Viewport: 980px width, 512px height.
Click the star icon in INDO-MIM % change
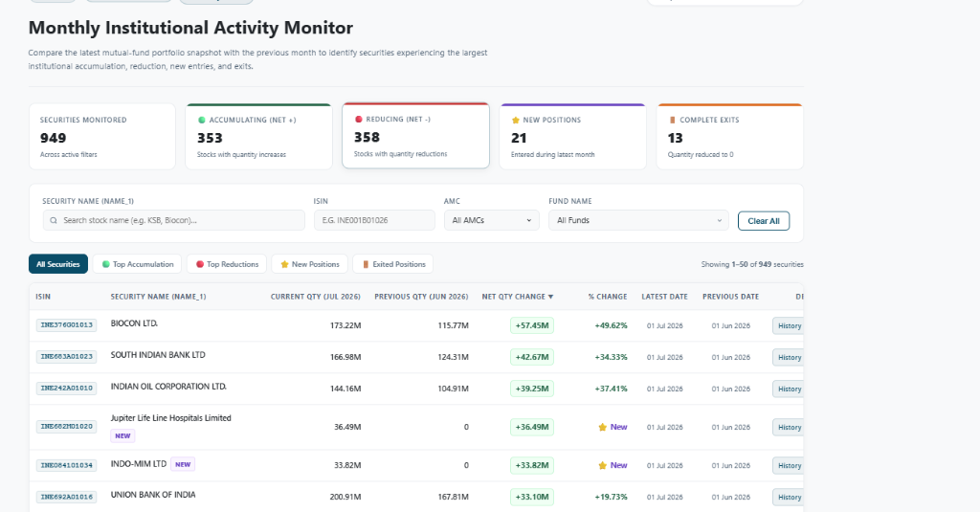pos(603,465)
